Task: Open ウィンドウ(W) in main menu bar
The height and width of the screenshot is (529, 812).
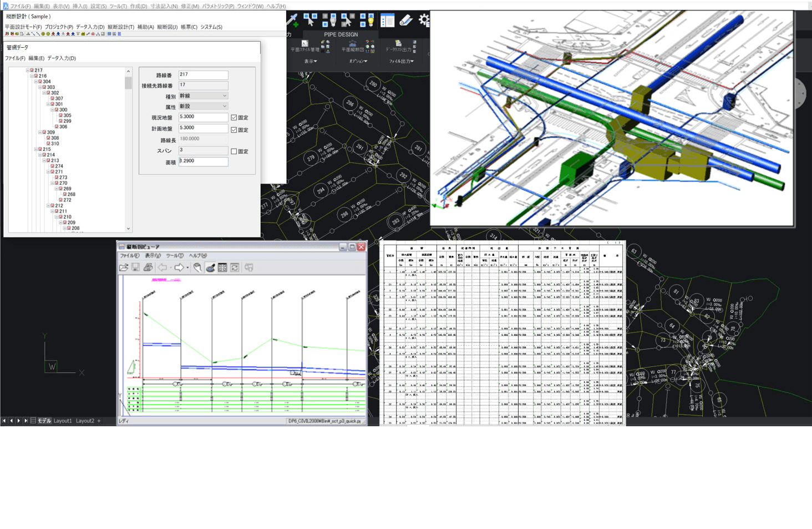Action: [x=250, y=6]
